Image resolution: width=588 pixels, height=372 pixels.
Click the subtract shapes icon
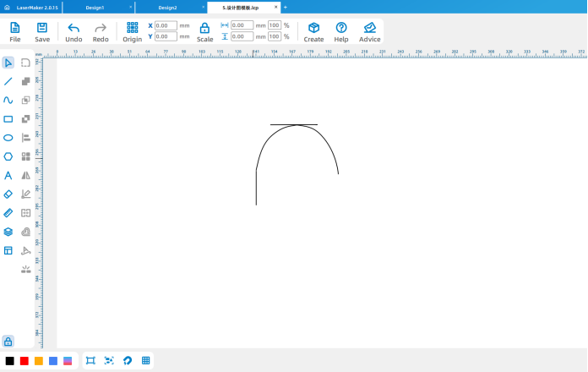25,119
